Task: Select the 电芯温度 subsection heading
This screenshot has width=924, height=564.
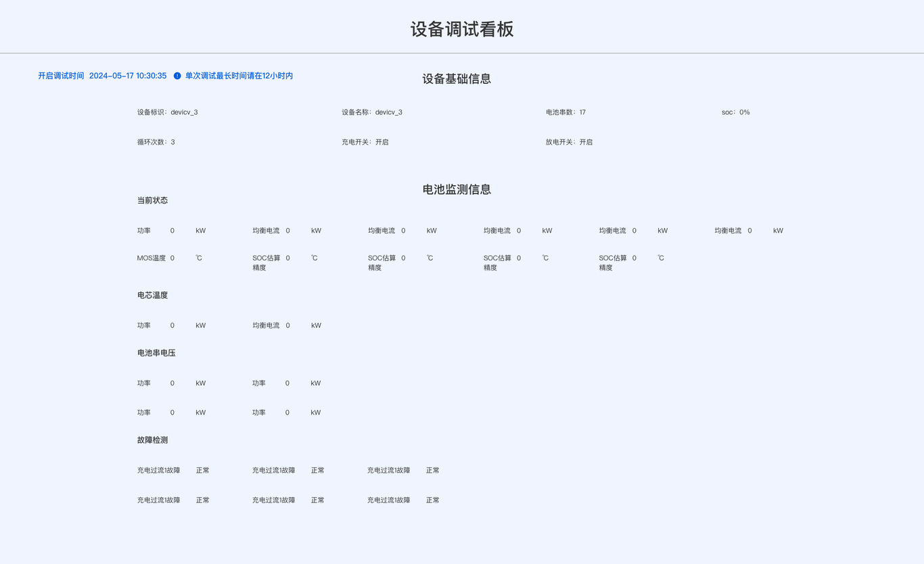Action: [152, 296]
